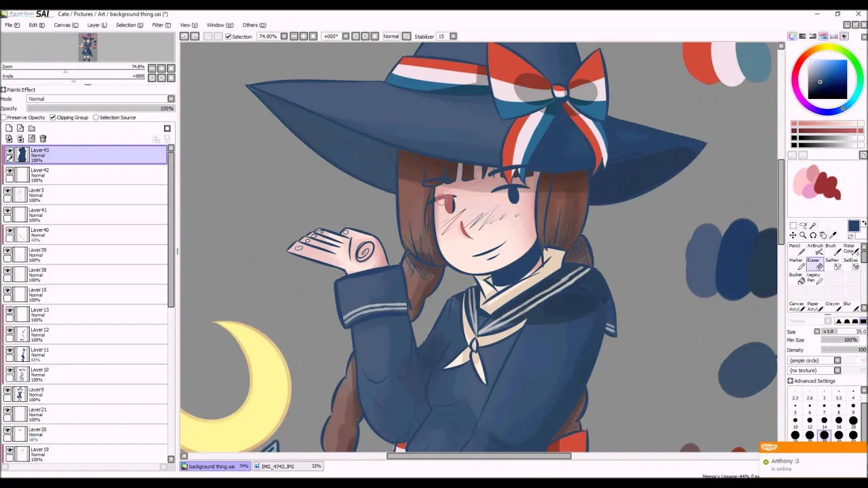Create a new layer folder
The width and height of the screenshot is (868, 488).
pos(32,128)
